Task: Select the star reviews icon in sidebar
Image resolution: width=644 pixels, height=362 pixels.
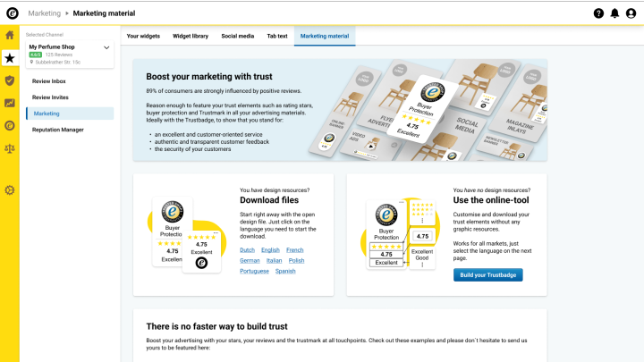Action: click(10, 58)
